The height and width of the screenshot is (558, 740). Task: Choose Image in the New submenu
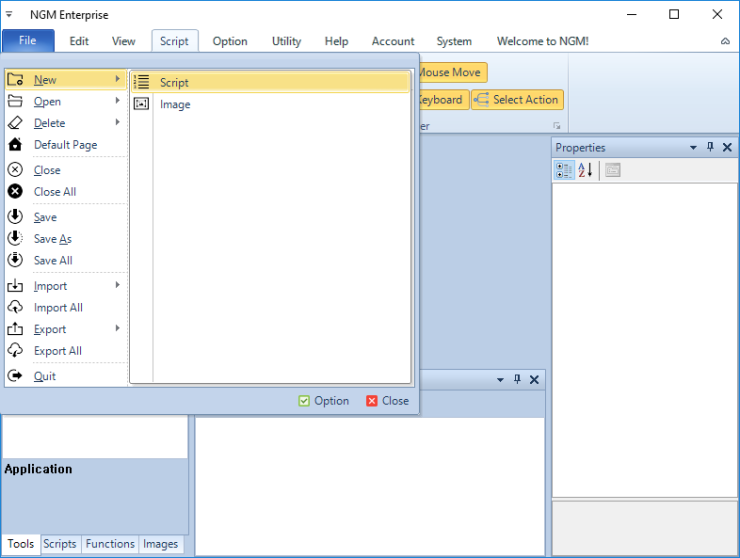click(x=270, y=104)
